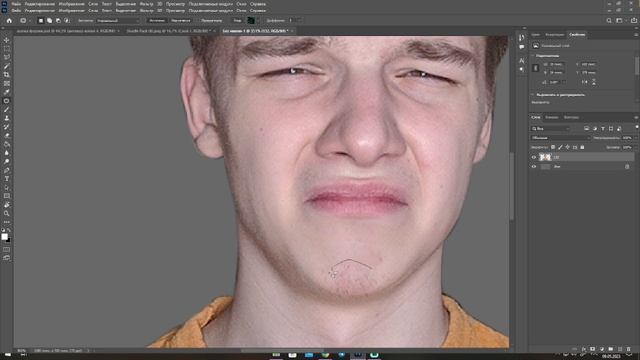Toggle the width-height link in Properties

(x=536, y=68)
